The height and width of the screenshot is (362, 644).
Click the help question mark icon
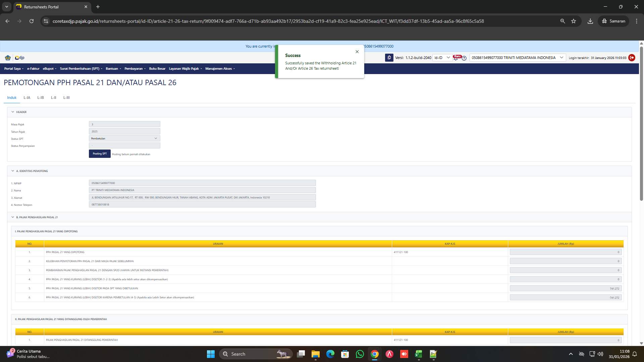(x=464, y=58)
